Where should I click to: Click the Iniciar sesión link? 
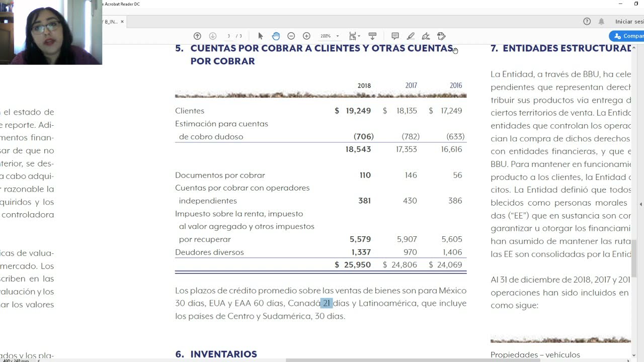pos(629,22)
